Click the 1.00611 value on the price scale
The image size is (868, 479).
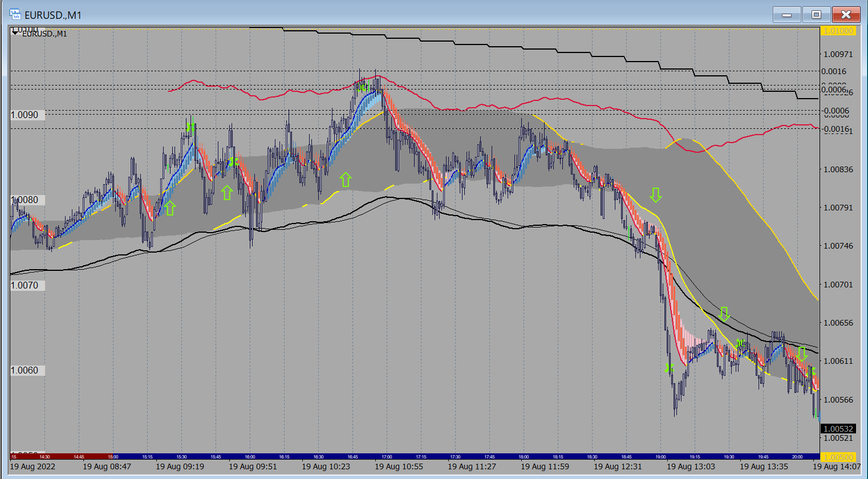(838, 361)
